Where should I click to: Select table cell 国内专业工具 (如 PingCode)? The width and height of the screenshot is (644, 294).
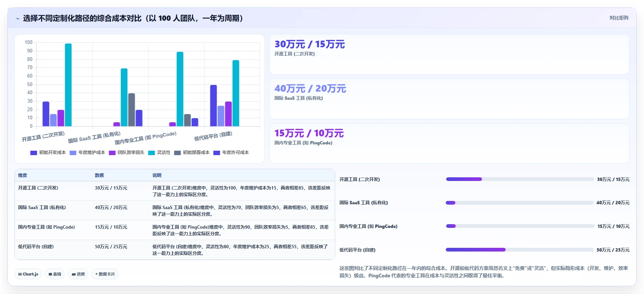click(x=47, y=227)
